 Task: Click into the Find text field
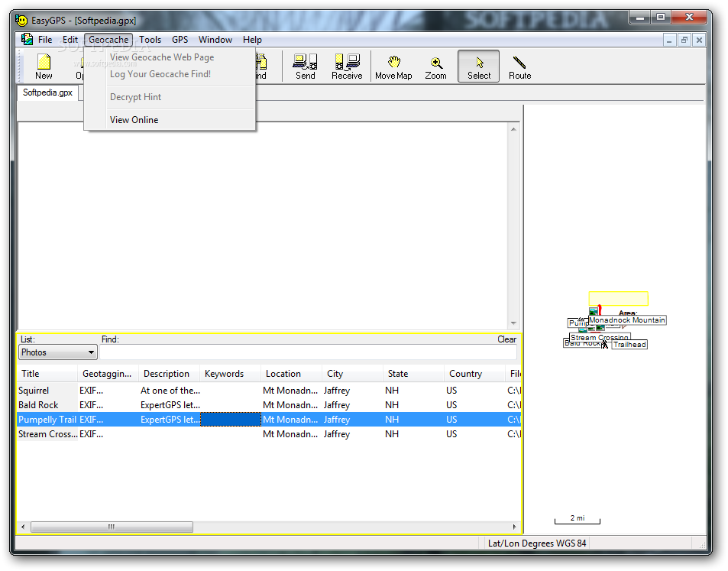(309, 352)
